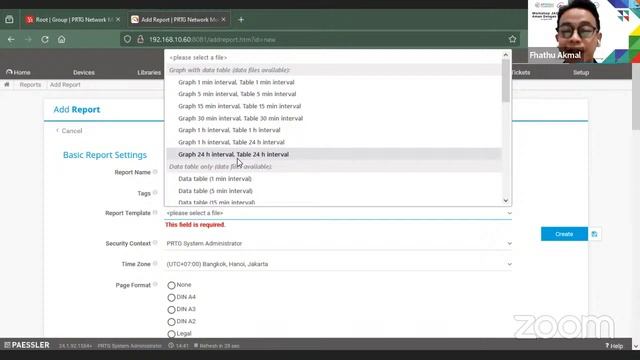Image resolution: width=640 pixels, height=360 pixels.
Task: Open the Add Report breadcrumb link
Action: point(65,84)
